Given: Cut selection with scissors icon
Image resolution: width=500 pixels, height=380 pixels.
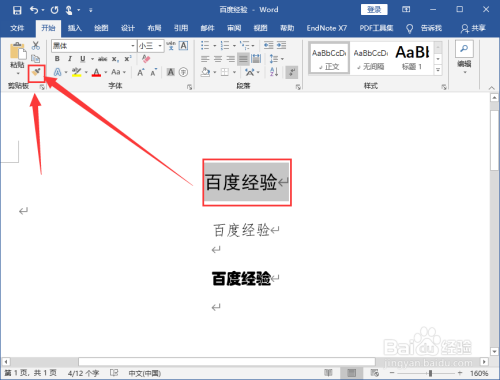Looking at the screenshot, I should pyautogui.click(x=36, y=45).
